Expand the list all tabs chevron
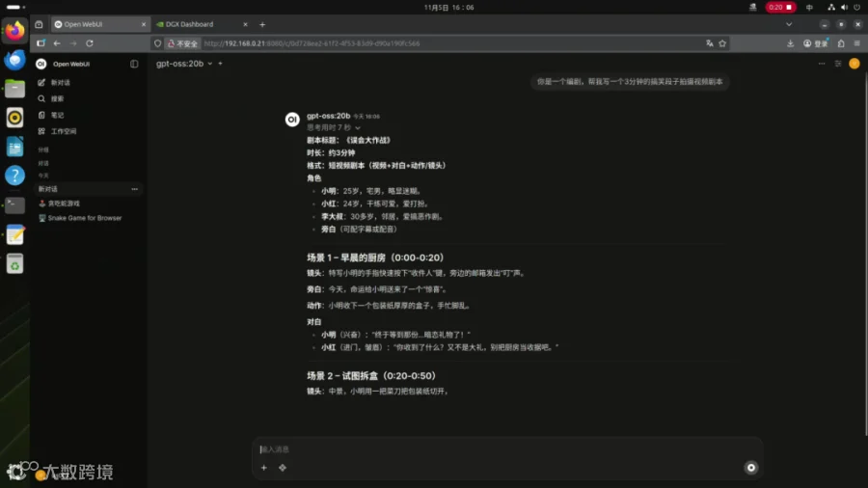This screenshot has width=868, height=488. (789, 24)
